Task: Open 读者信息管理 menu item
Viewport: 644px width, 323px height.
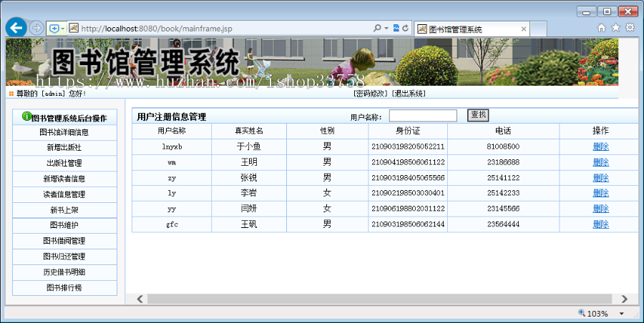Action: [x=64, y=194]
